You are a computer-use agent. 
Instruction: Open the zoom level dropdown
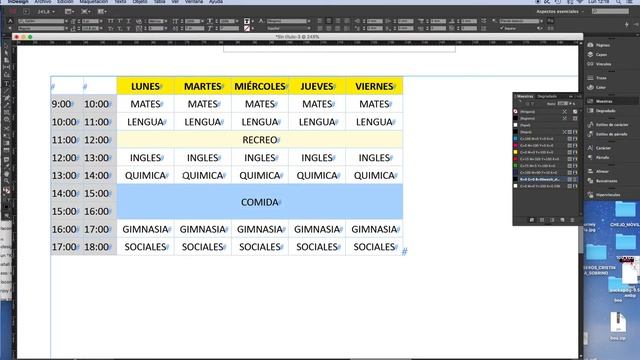pos(53,12)
